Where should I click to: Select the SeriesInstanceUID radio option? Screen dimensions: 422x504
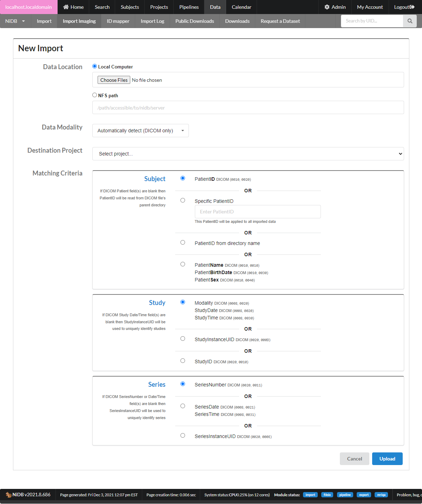183,436
